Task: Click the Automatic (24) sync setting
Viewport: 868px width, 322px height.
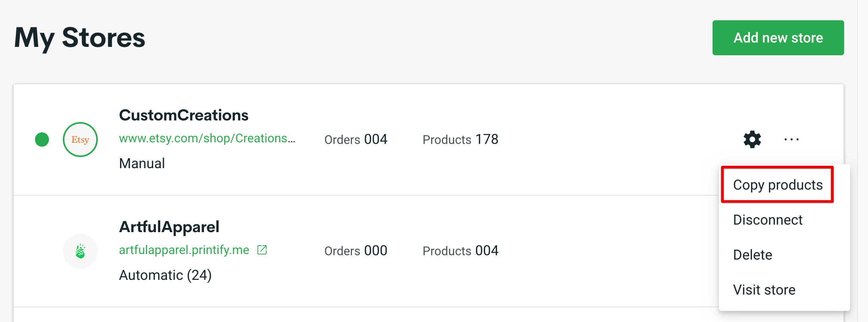Action: tap(165, 275)
